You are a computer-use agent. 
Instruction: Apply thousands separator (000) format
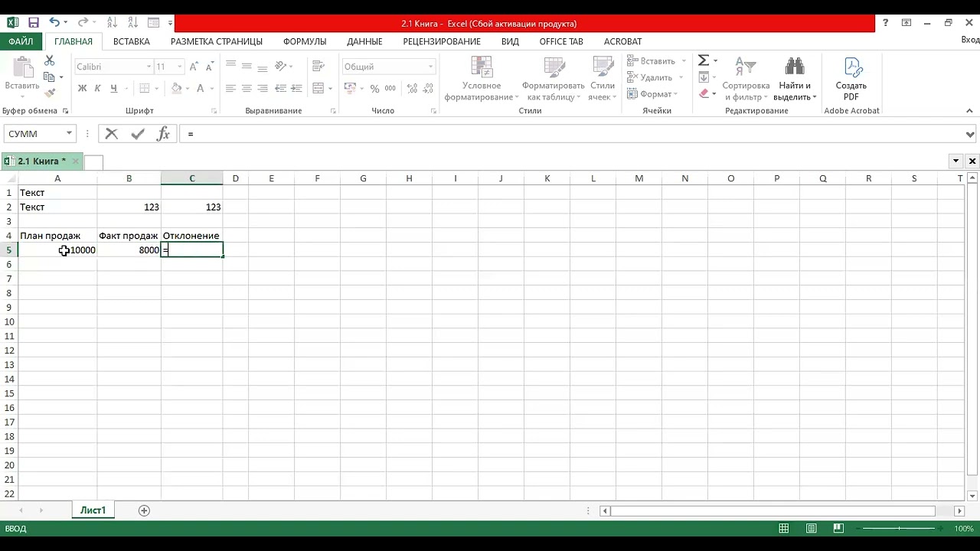[x=390, y=89]
